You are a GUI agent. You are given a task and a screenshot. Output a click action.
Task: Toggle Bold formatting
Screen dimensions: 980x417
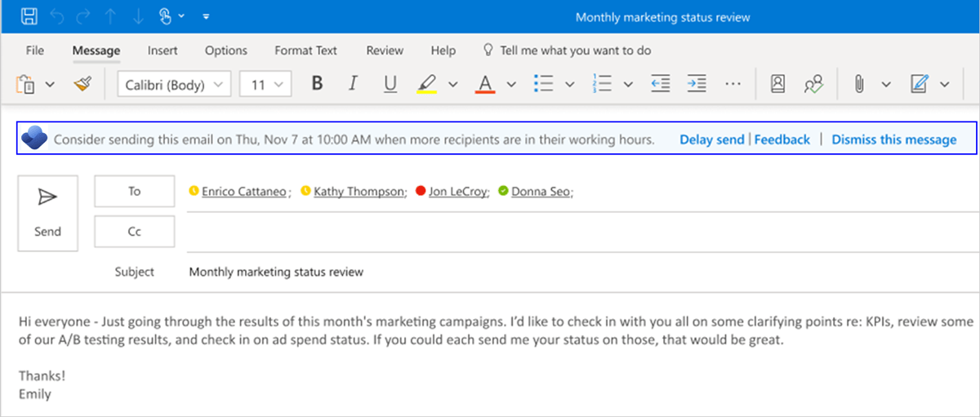pyautogui.click(x=317, y=84)
